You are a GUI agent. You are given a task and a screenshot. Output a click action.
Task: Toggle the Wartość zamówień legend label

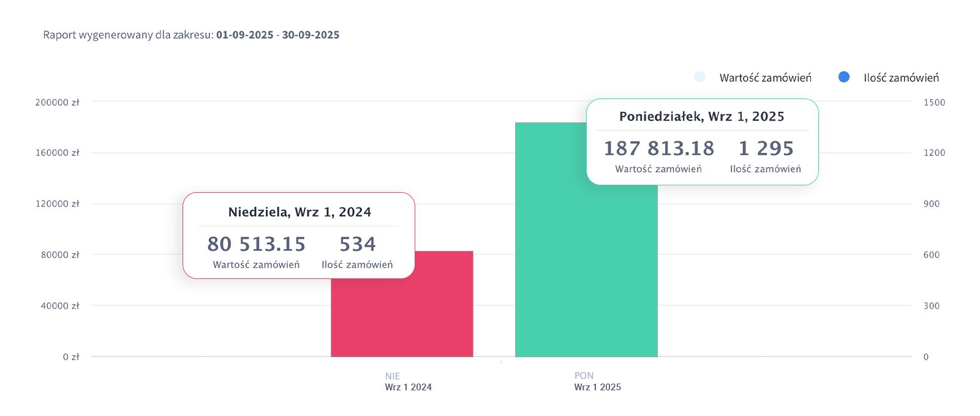coord(765,78)
